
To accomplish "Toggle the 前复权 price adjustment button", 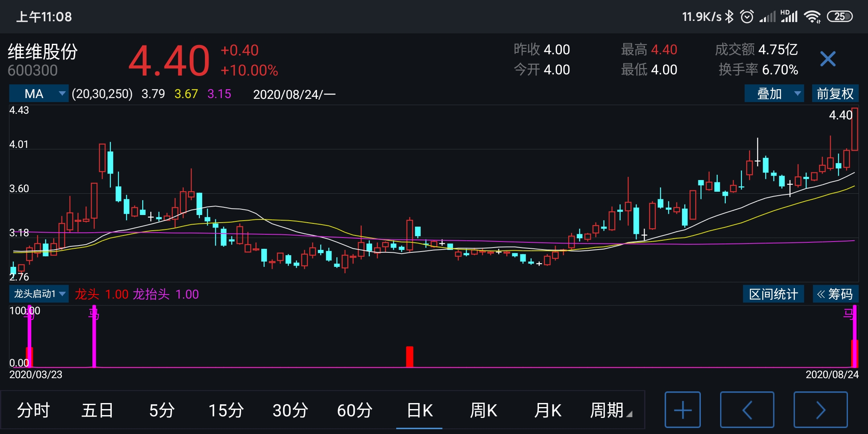I will pyautogui.click(x=835, y=94).
